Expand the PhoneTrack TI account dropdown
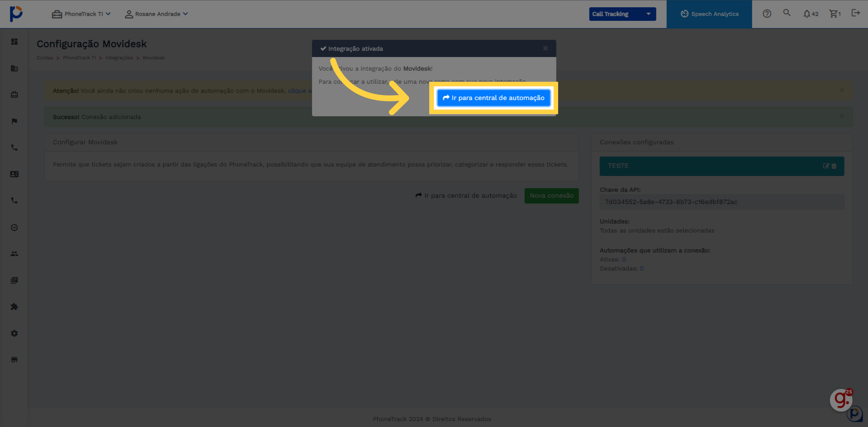 81,14
